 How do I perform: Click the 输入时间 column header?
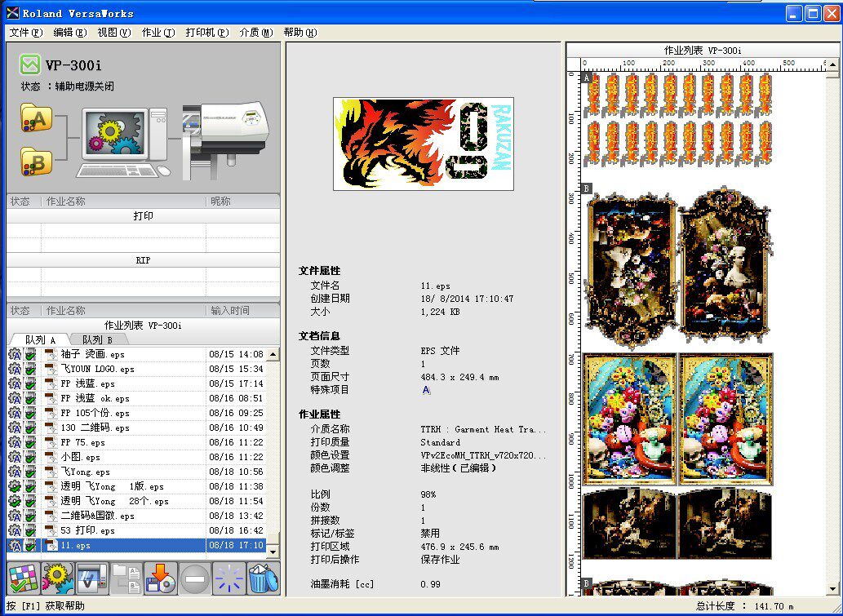pos(243,311)
